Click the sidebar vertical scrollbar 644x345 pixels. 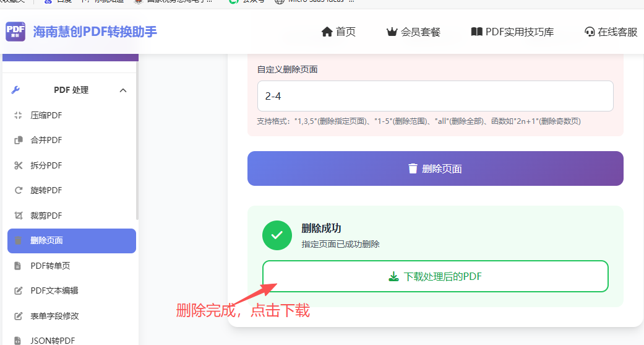click(x=137, y=140)
